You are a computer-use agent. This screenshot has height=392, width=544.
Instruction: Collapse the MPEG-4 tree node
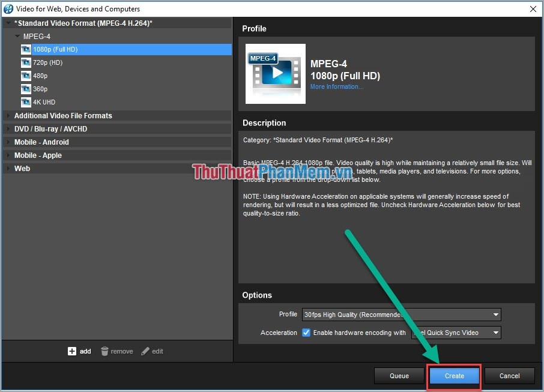click(x=18, y=36)
